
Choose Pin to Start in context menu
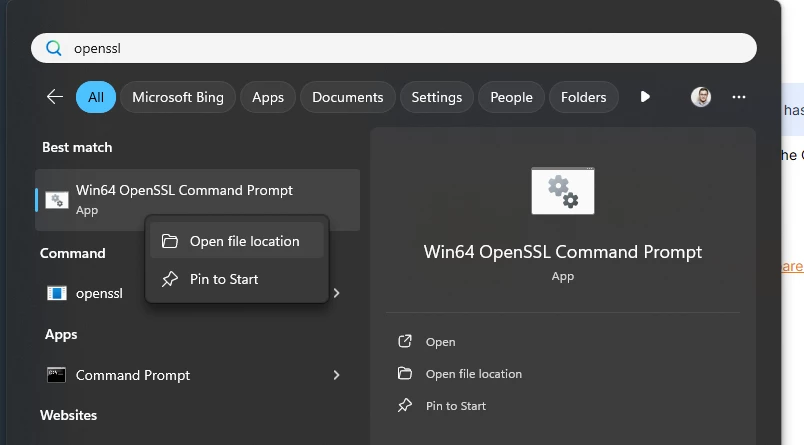224,279
